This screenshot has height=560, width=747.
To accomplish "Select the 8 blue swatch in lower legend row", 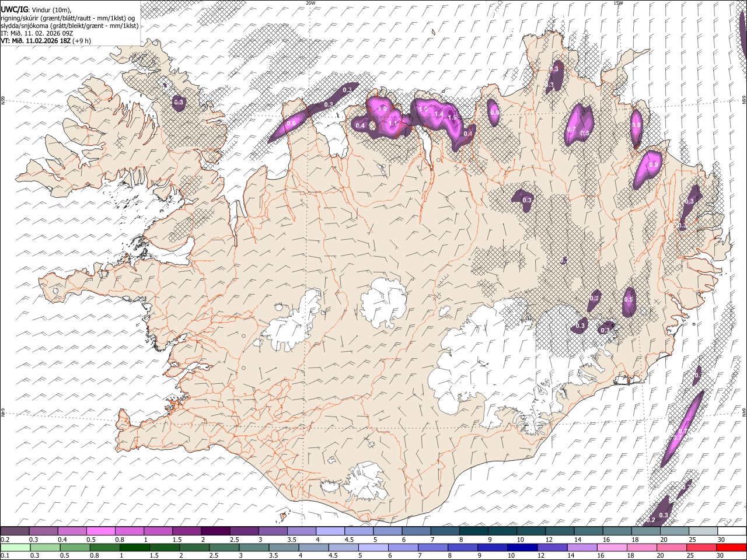I will coord(462,547).
